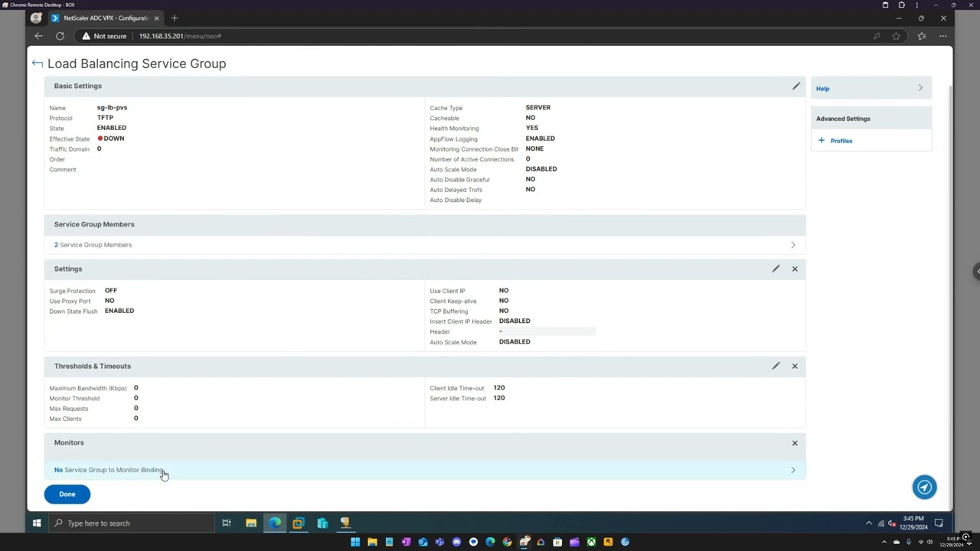Click the plus icon beside Profiles

coord(822,140)
